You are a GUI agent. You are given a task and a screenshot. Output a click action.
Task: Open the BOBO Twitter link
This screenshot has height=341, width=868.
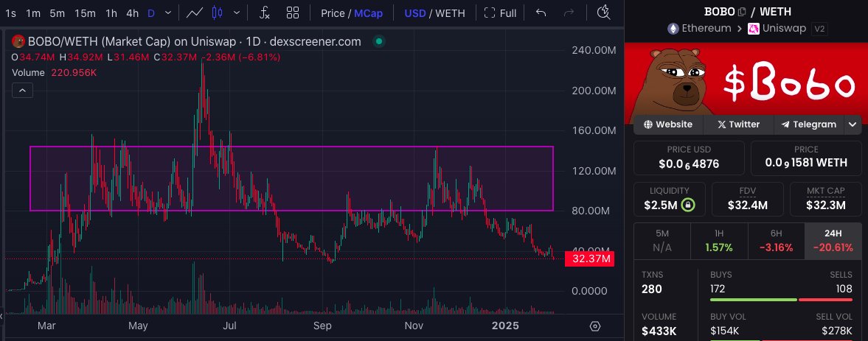pos(738,124)
